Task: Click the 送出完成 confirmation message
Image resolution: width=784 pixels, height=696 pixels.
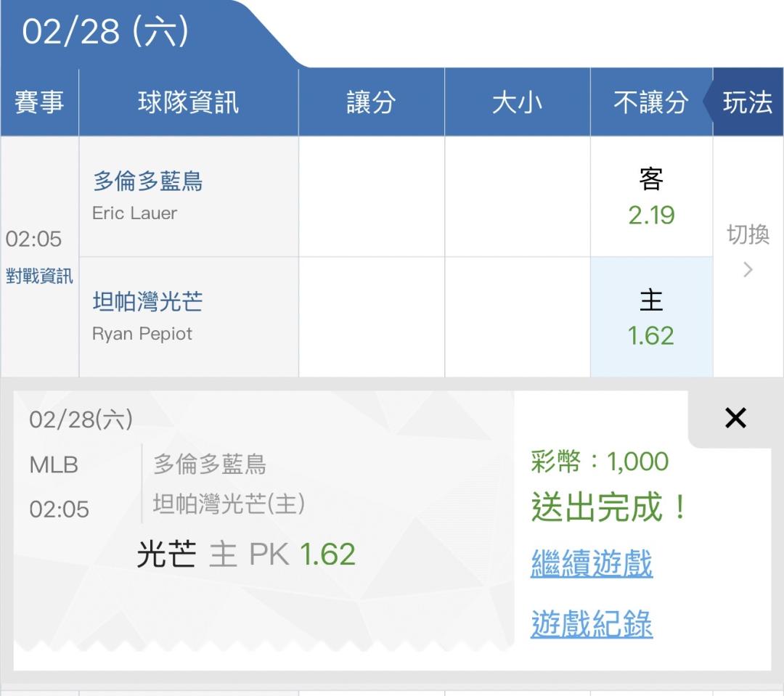Action: (x=608, y=507)
